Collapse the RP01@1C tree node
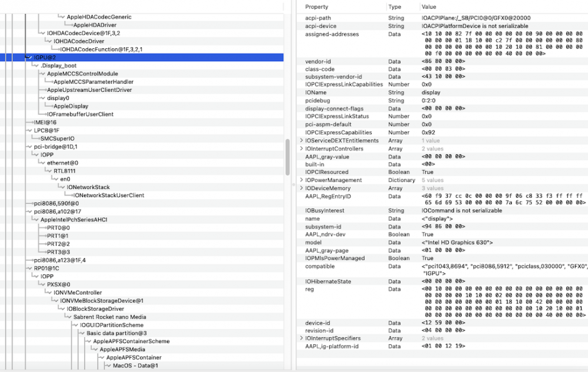 [29, 268]
